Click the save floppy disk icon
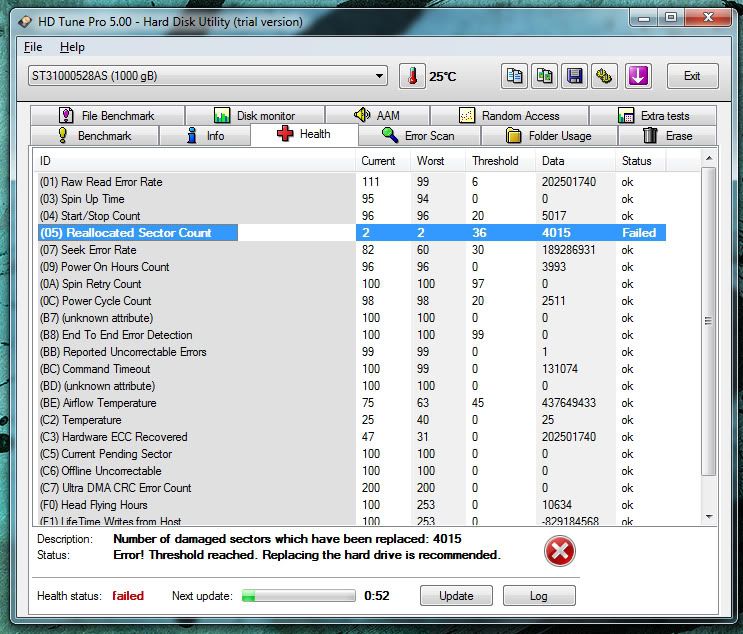The height and width of the screenshot is (634, 743). pos(574,76)
